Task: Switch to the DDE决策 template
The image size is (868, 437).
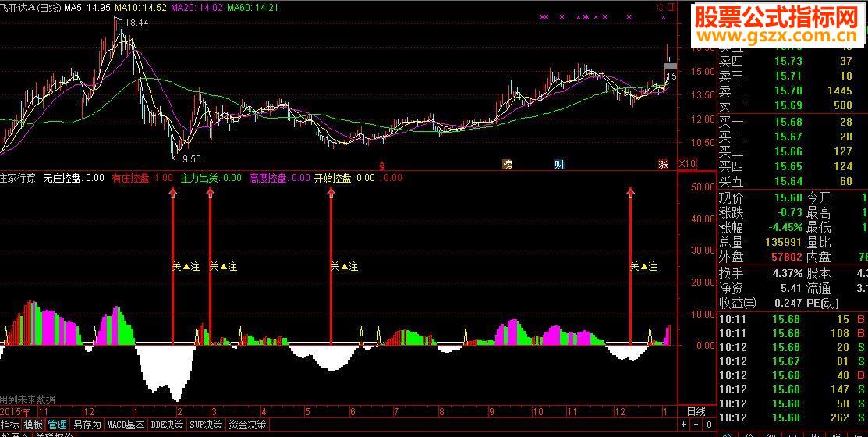Action: [167, 425]
